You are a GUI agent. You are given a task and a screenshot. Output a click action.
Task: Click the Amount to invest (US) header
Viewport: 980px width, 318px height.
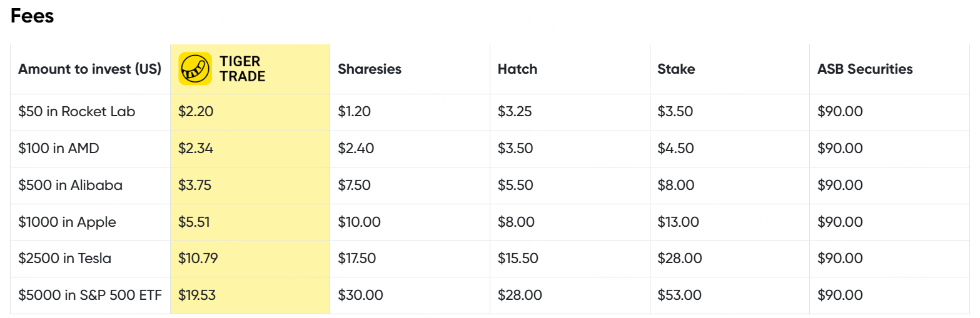[x=89, y=69]
